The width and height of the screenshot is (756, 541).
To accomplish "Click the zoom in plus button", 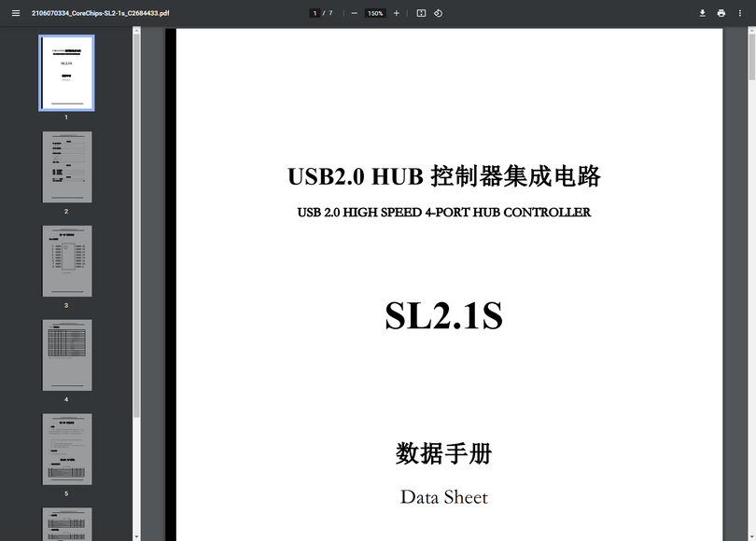I will [x=397, y=13].
